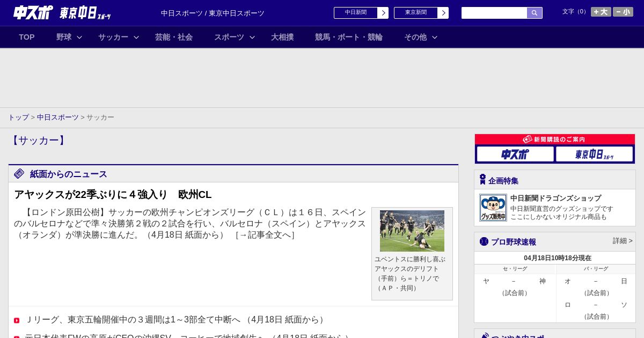The width and height of the screenshot is (644, 338).
Task: Click red bullet icon beside Ｊリーグ news
Action: pyautogui.click(x=17, y=321)
